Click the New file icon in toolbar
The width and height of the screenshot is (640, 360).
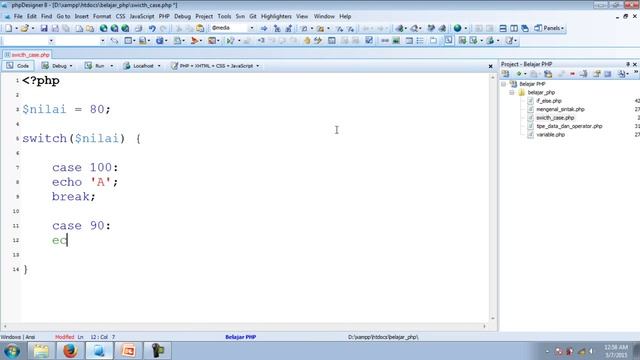pyautogui.click(x=9, y=28)
